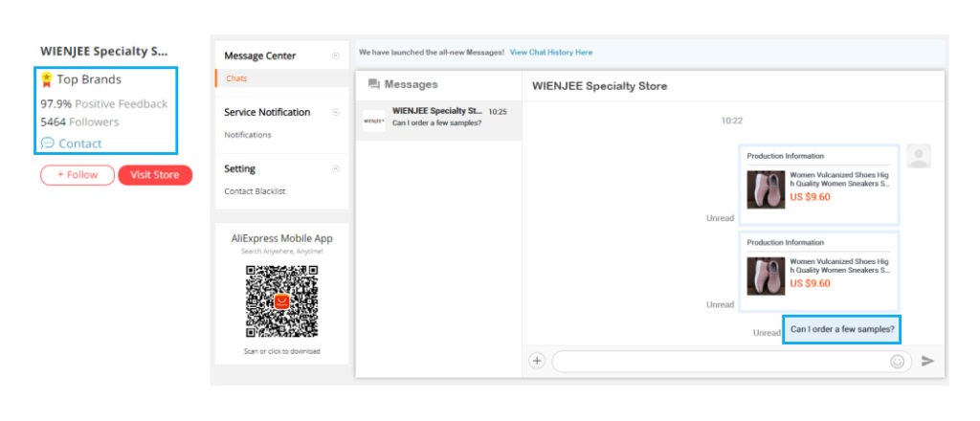This screenshot has height=421, width=980.
Task: Open the first shoe product thumbnail
Action: [x=766, y=189]
